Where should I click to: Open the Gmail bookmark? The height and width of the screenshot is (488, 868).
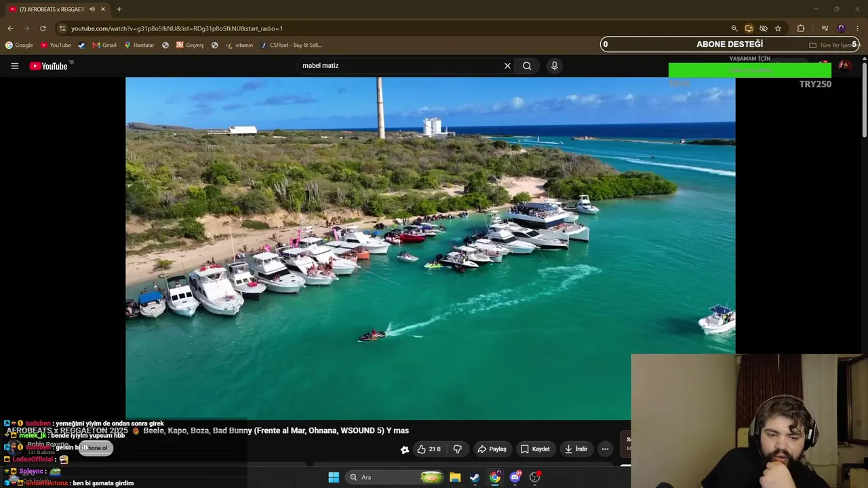pos(104,45)
